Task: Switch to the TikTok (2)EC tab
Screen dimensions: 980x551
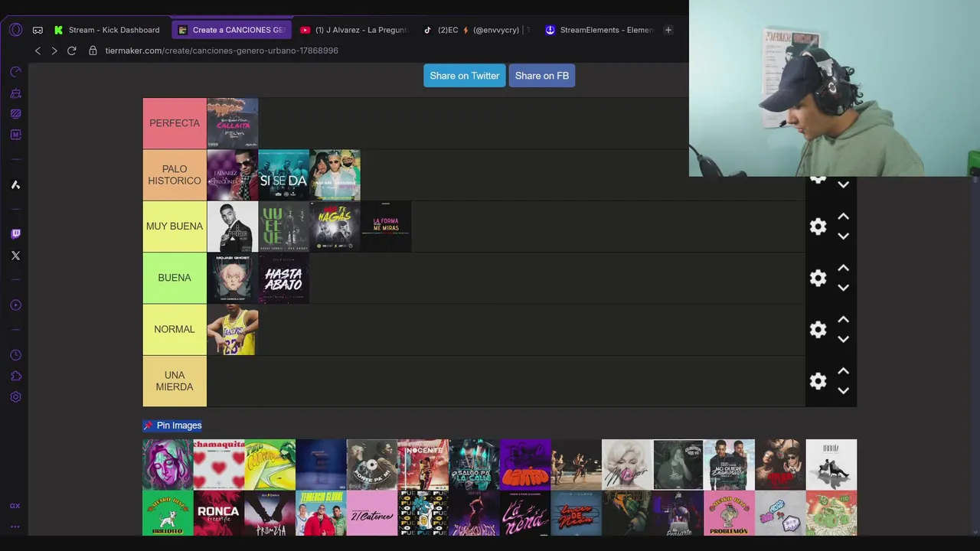Action: tap(476, 30)
